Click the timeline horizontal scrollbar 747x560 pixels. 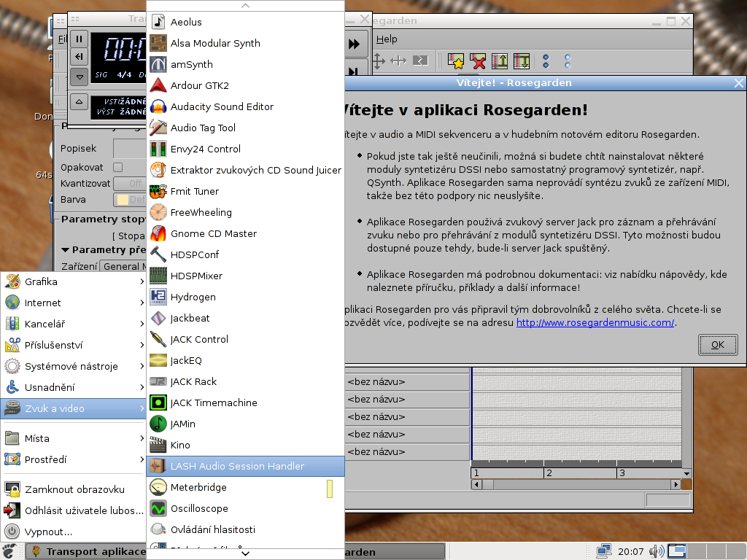coord(576,485)
